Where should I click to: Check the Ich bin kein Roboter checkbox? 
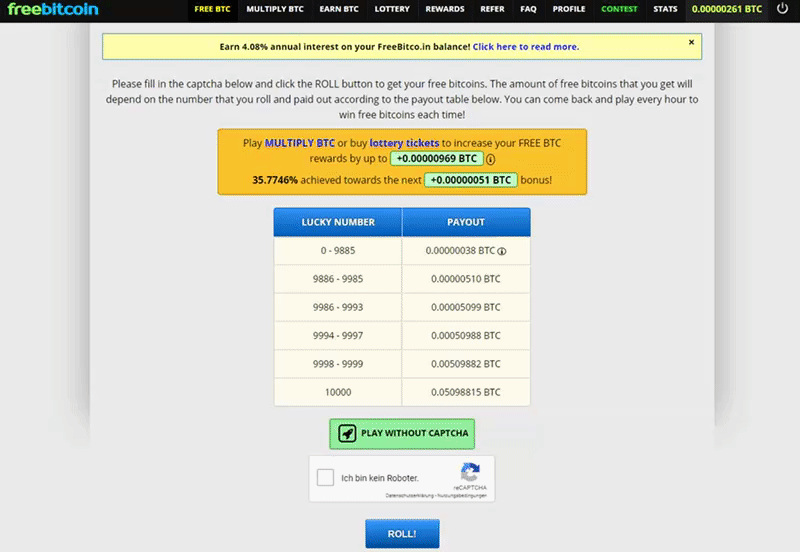tap(326, 478)
